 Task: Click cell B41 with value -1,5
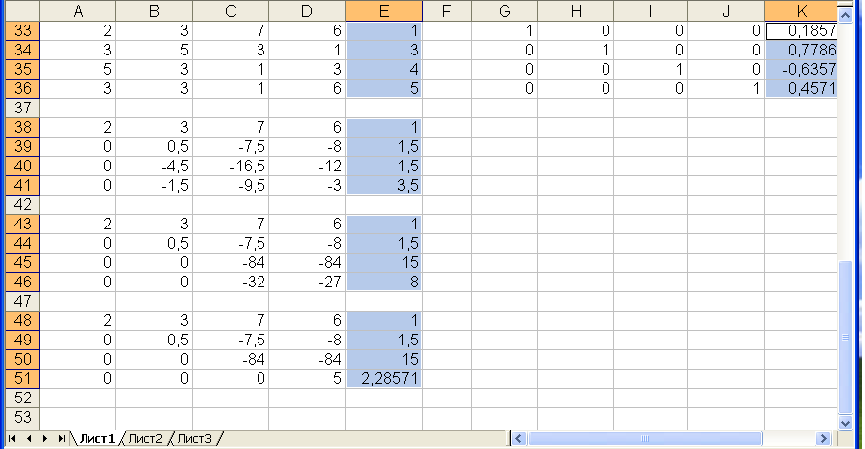tap(154, 185)
